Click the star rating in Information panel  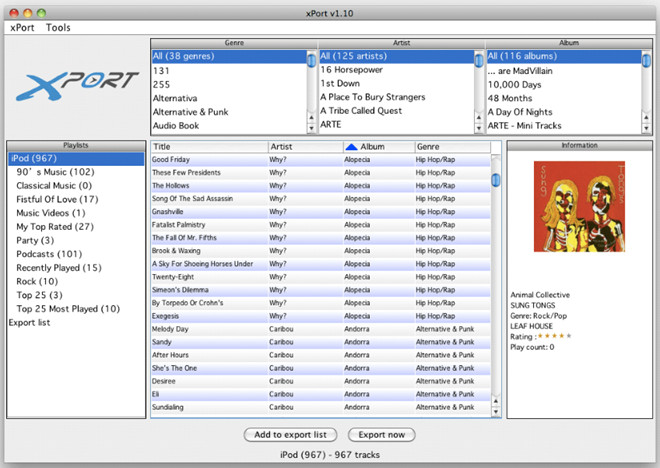pos(555,336)
